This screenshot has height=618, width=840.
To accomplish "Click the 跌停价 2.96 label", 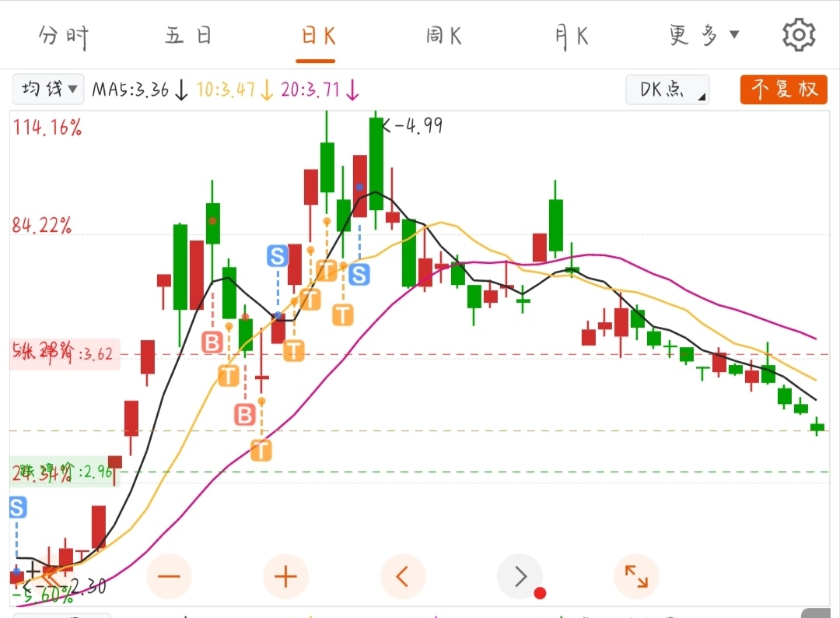I will 63,472.
